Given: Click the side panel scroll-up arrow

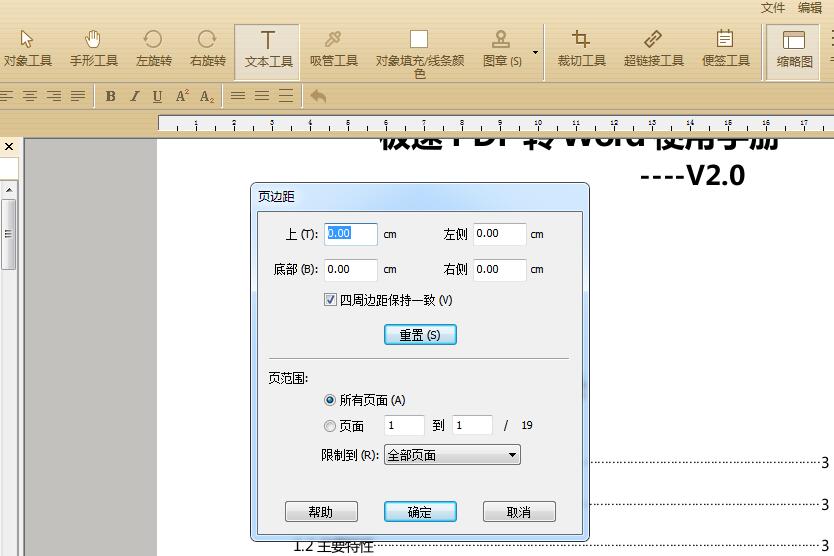Looking at the screenshot, I should pyautogui.click(x=9, y=189).
